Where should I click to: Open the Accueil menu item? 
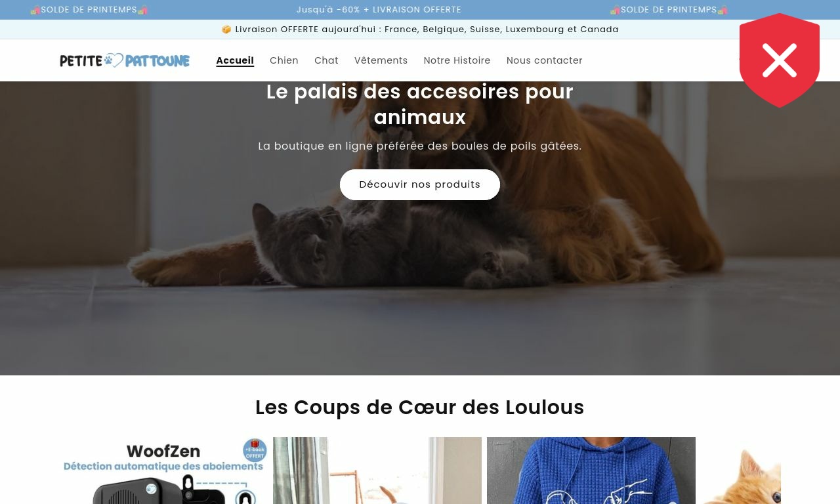[235, 60]
